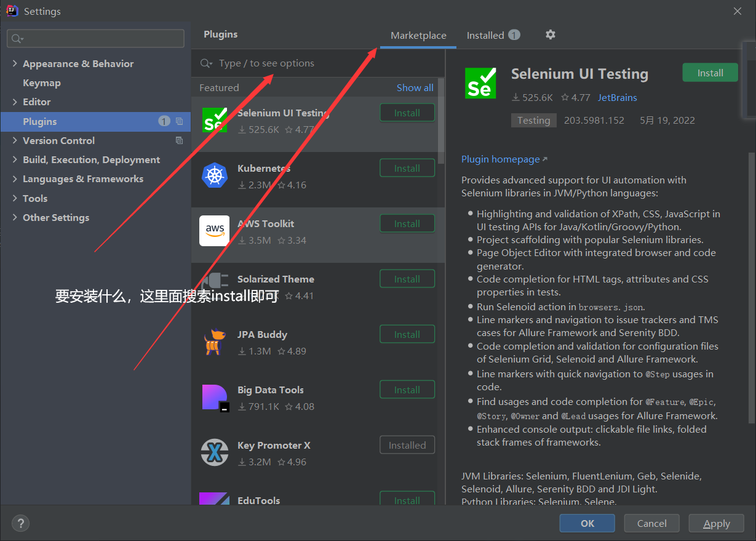Click the 2.3M download count of Kubernetes
The height and width of the screenshot is (541, 756).
pos(255,185)
